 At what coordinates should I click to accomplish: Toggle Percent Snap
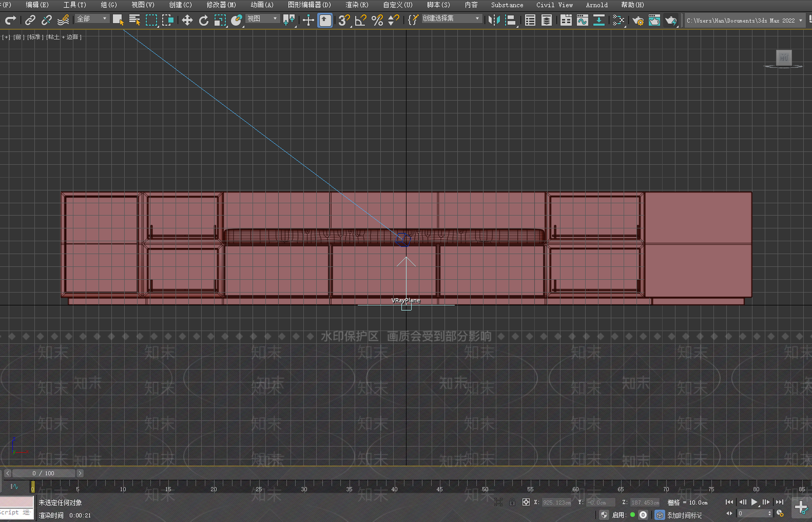click(377, 20)
